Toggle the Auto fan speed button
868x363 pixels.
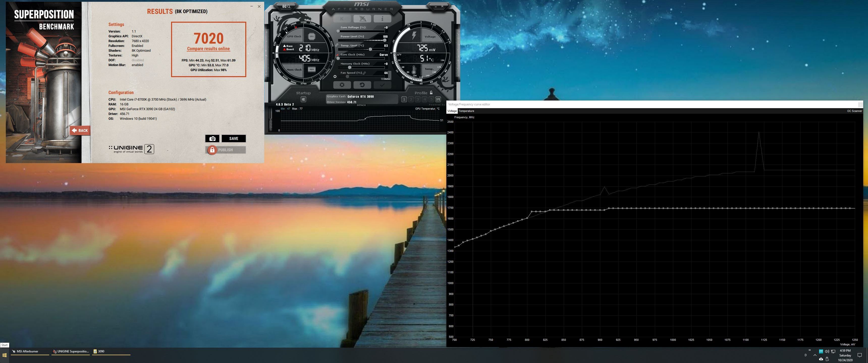click(x=387, y=79)
